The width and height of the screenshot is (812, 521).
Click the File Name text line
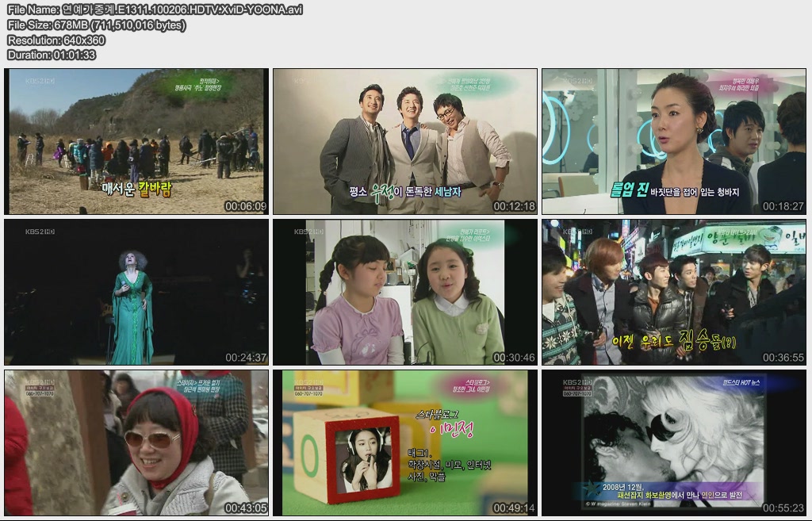click(x=155, y=10)
